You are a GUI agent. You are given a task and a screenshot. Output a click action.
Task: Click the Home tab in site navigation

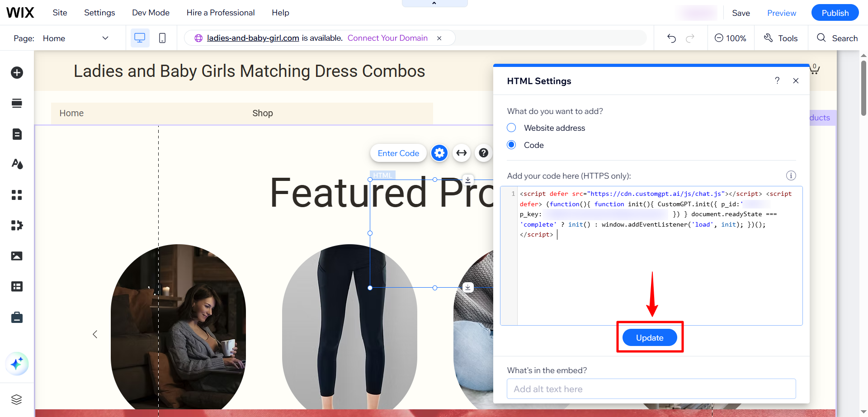pyautogui.click(x=71, y=113)
